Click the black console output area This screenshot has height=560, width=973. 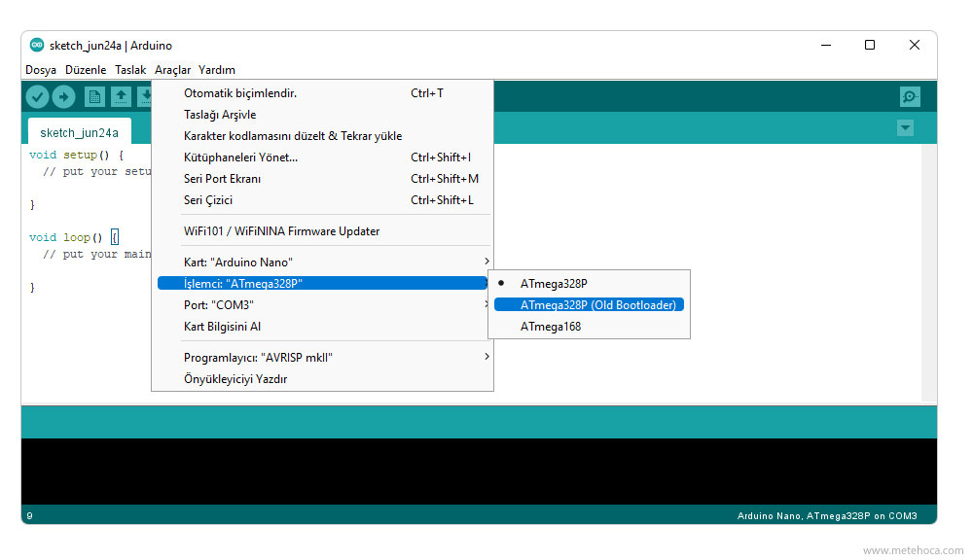479,472
